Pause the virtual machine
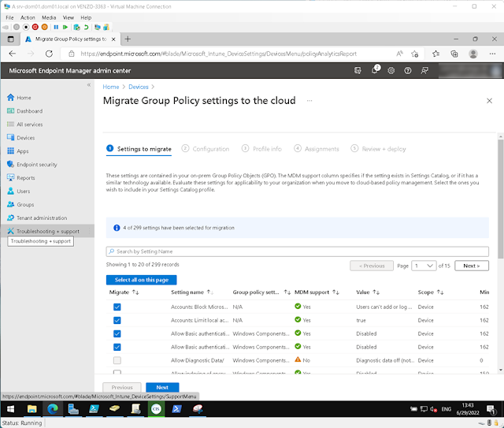504x428 pixels. (x=56, y=27)
